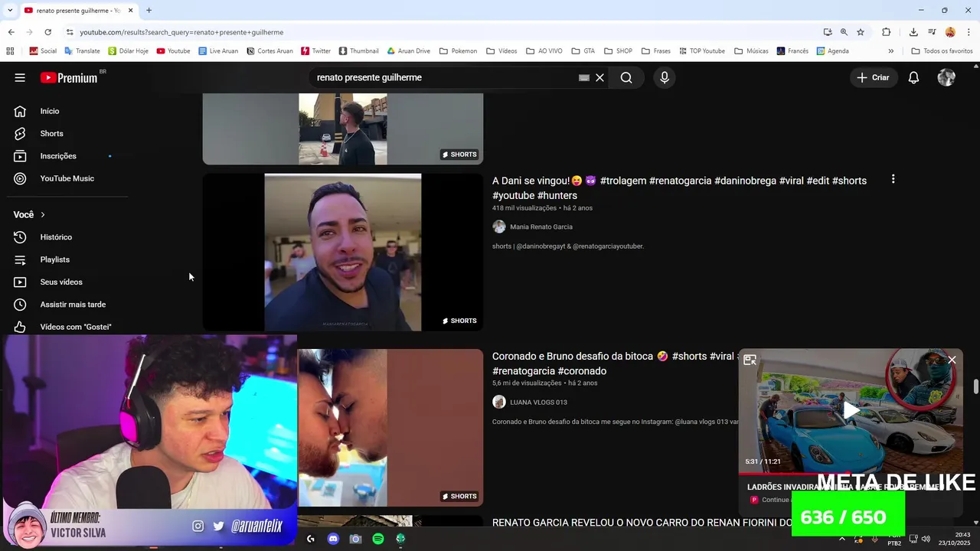Open the 'A Dani se vingou' video thumbnail
Screen dimensions: 980x551
click(x=342, y=252)
